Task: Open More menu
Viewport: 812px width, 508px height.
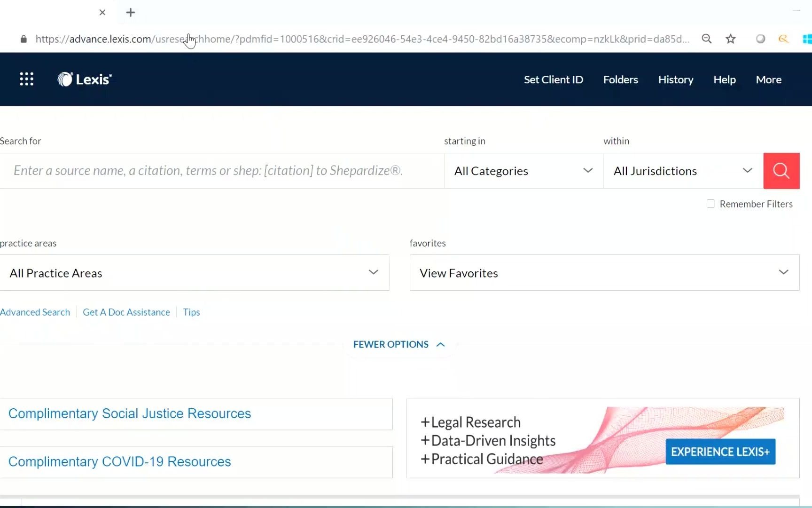Action: pyautogui.click(x=768, y=79)
